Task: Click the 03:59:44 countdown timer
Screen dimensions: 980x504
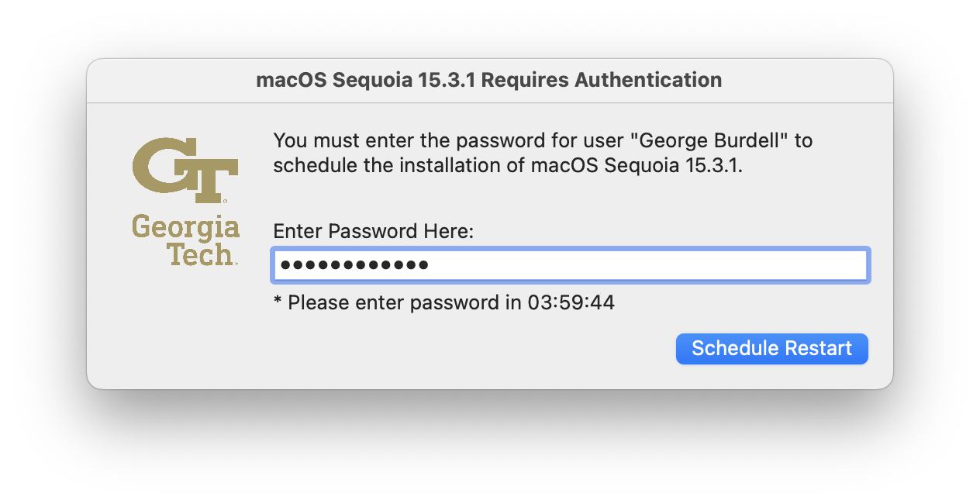Action: 571,302
